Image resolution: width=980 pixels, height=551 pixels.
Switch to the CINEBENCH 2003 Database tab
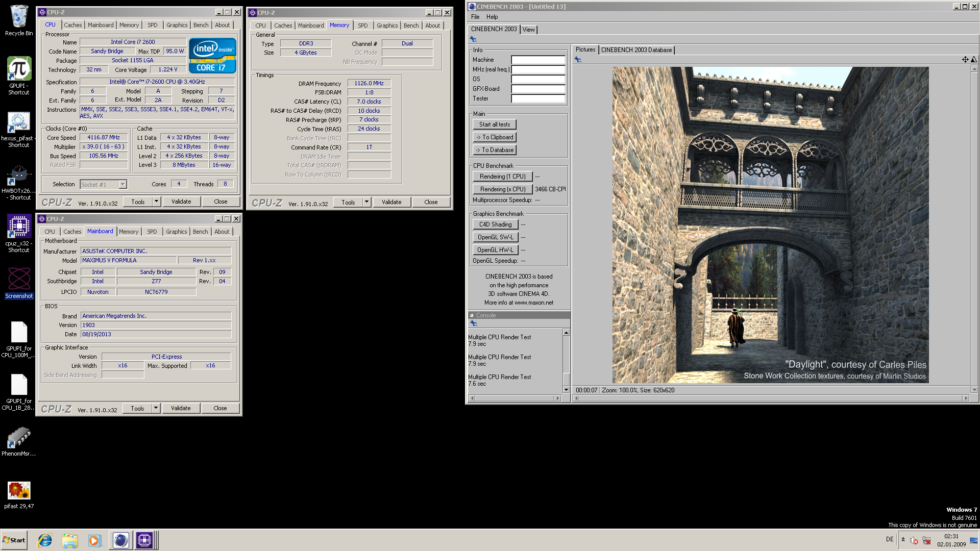tap(636, 50)
